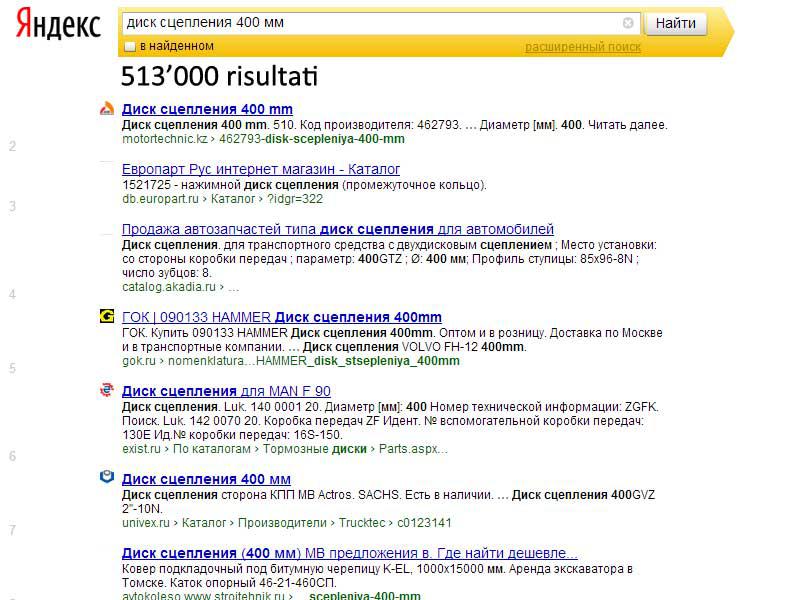Image resolution: width=800 pixels, height=600 pixels.
Task: Click the exist.ru favicon beside MAN F 90 result
Action: point(107,391)
